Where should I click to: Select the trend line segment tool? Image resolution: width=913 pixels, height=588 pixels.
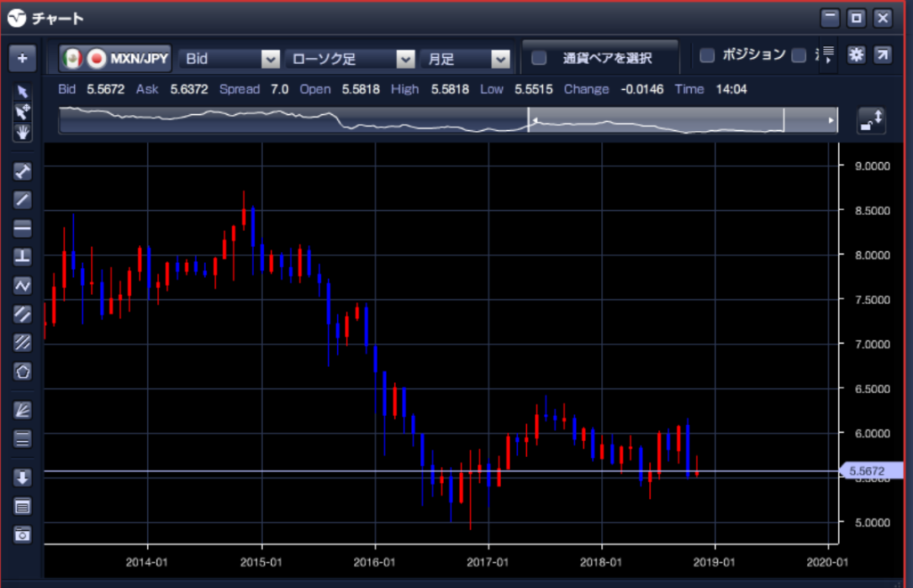[x=22, y=172]
